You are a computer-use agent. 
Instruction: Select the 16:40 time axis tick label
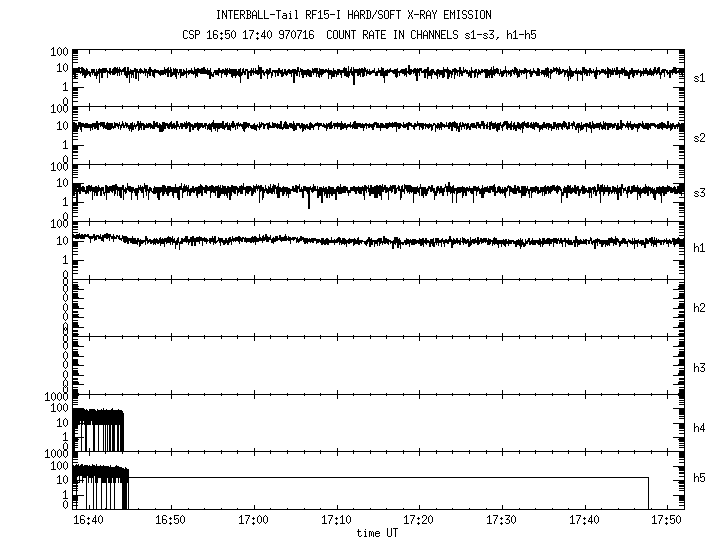[x=88, y=521]
